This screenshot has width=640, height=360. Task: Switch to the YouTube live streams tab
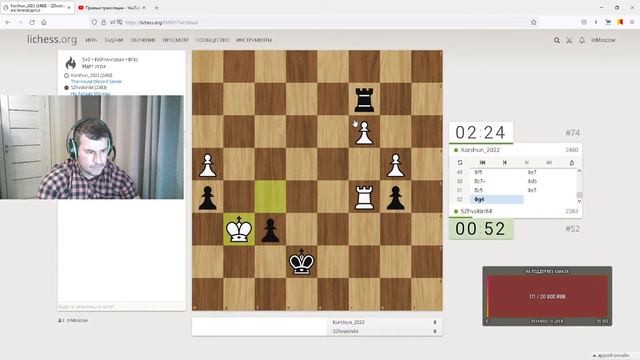(112, 8)
